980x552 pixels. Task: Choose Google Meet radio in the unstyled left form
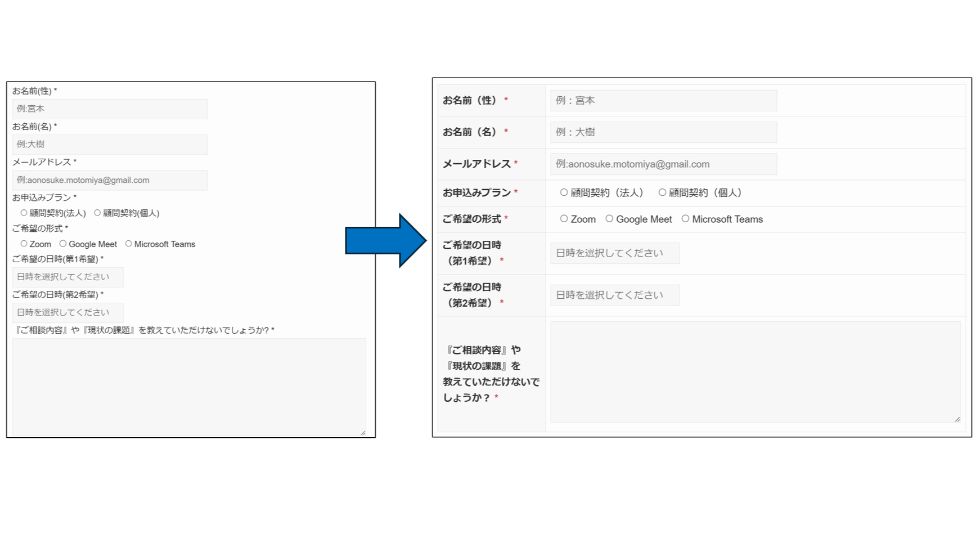(63, 244)
